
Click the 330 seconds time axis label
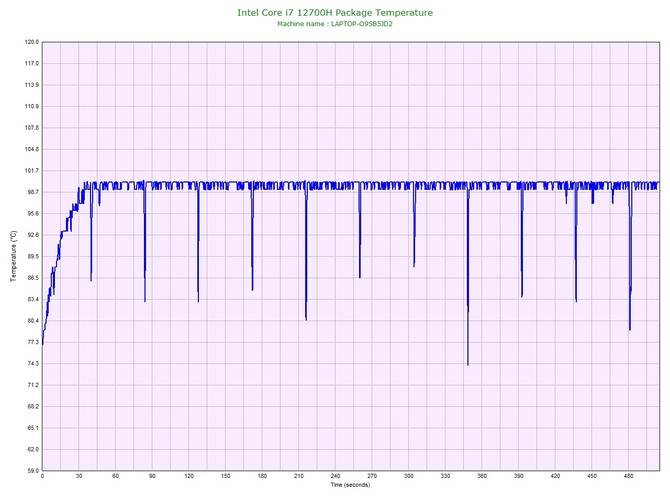pos(445,476)
